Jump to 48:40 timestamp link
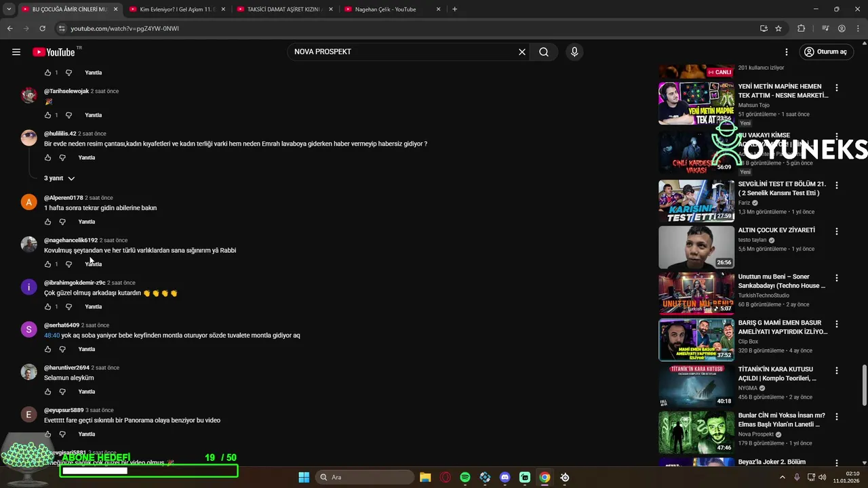 (x=52, y=335)
